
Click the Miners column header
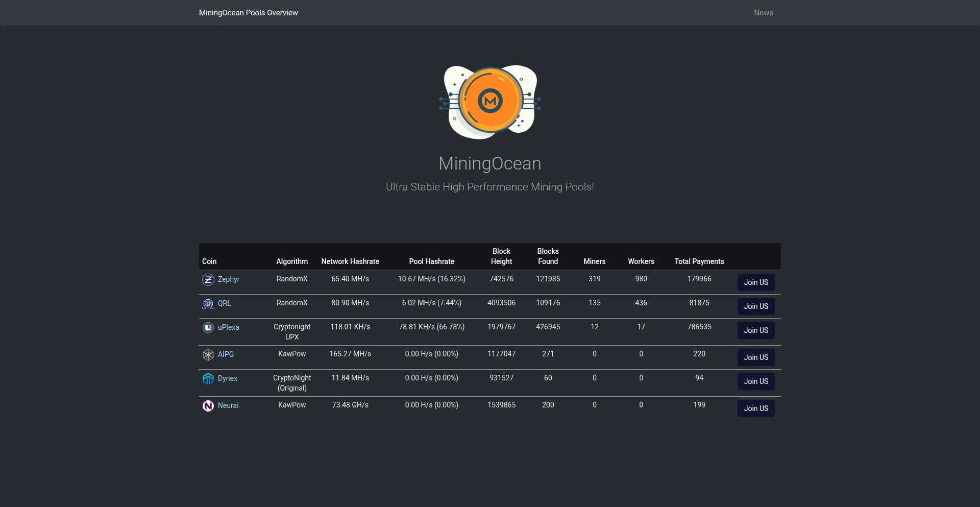click(595, 261)
